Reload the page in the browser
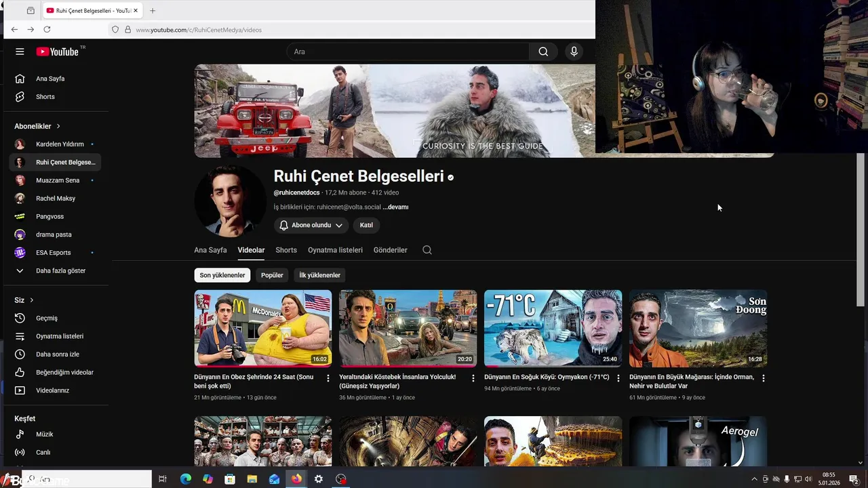Screen dimensions: 868x488 tap(47, 30)
